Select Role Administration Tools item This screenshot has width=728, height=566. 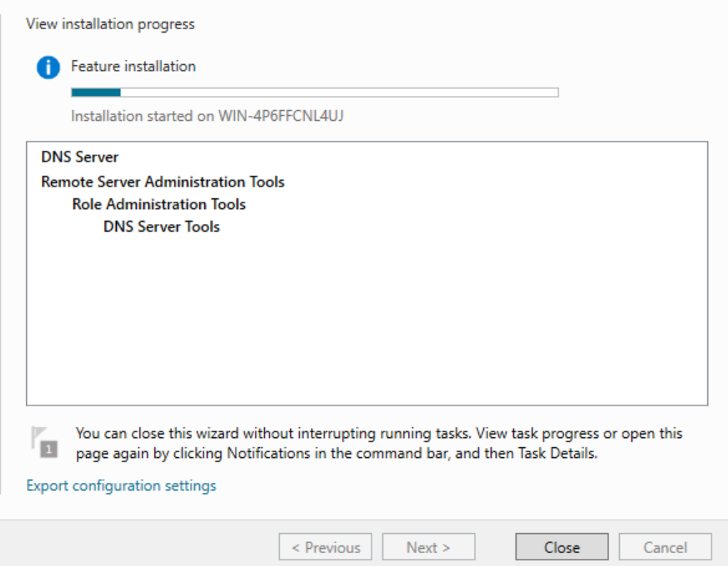159,204
